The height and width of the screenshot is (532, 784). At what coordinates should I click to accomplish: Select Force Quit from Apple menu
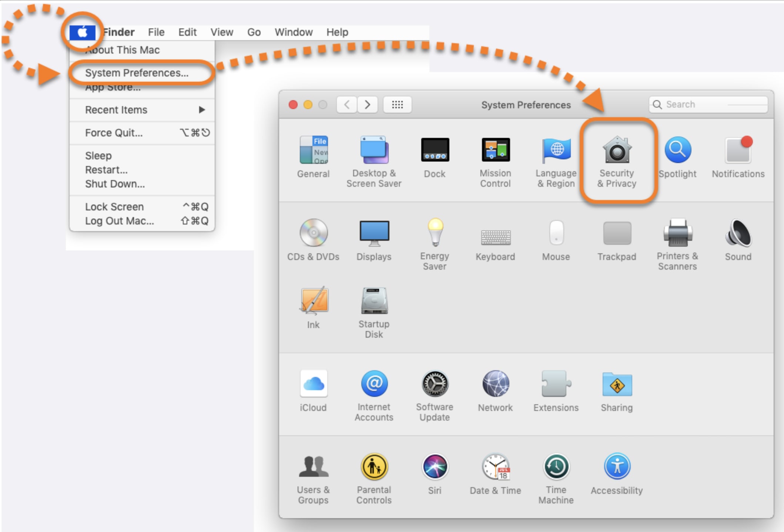point(114,133)
